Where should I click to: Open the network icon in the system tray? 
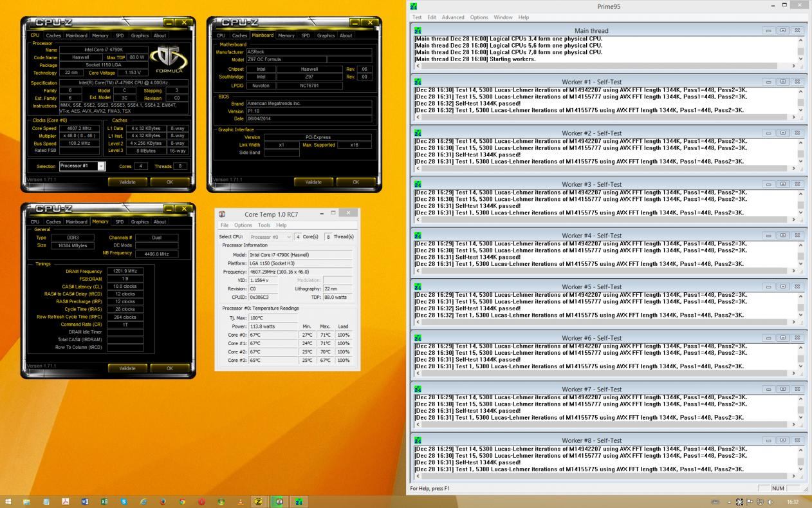760,502
